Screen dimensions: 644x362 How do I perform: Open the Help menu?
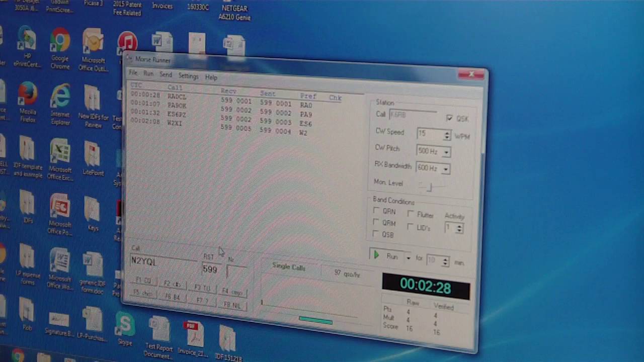point(211,77)
